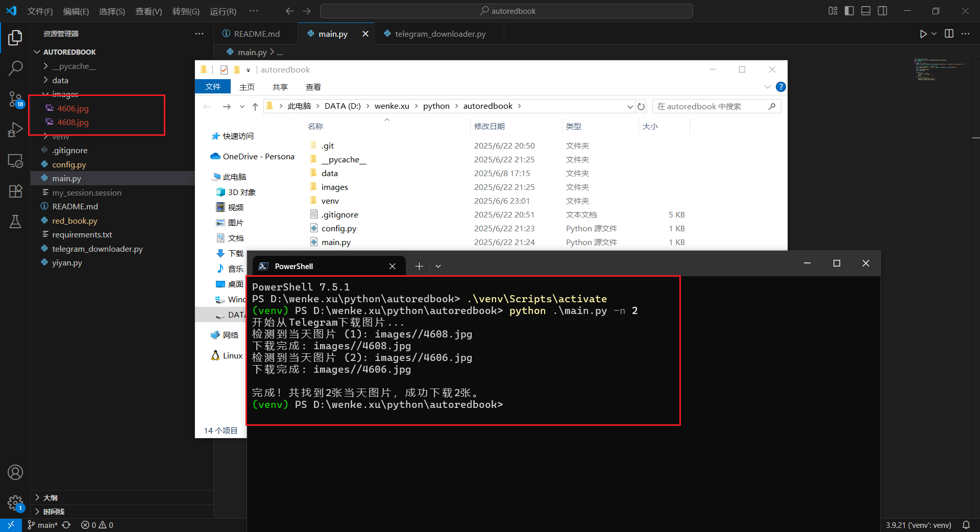Switch to the telegram_downloader.py tab
Image resolution: width=980 pixels, height=532 pixels.
439,34
